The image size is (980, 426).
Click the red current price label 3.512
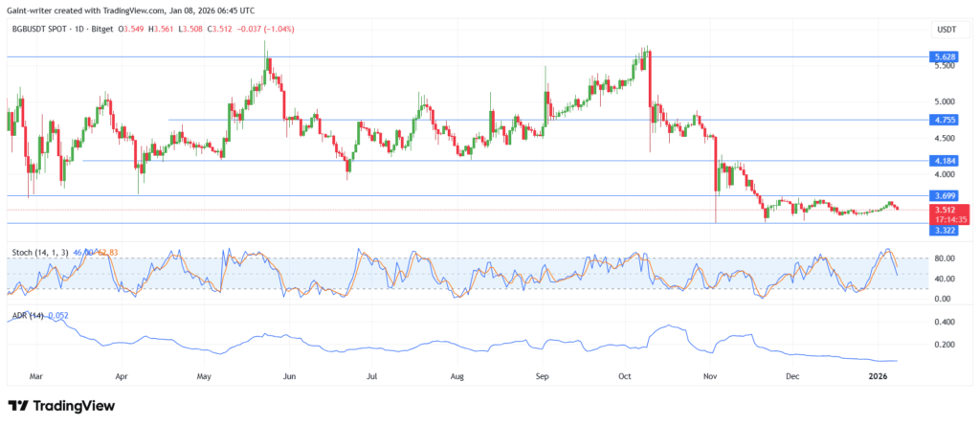point(945,211)
